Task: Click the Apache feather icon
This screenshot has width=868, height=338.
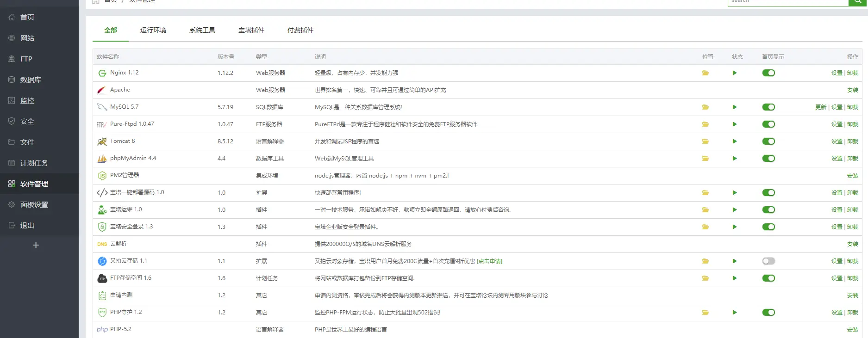Action: pos(102,90)
